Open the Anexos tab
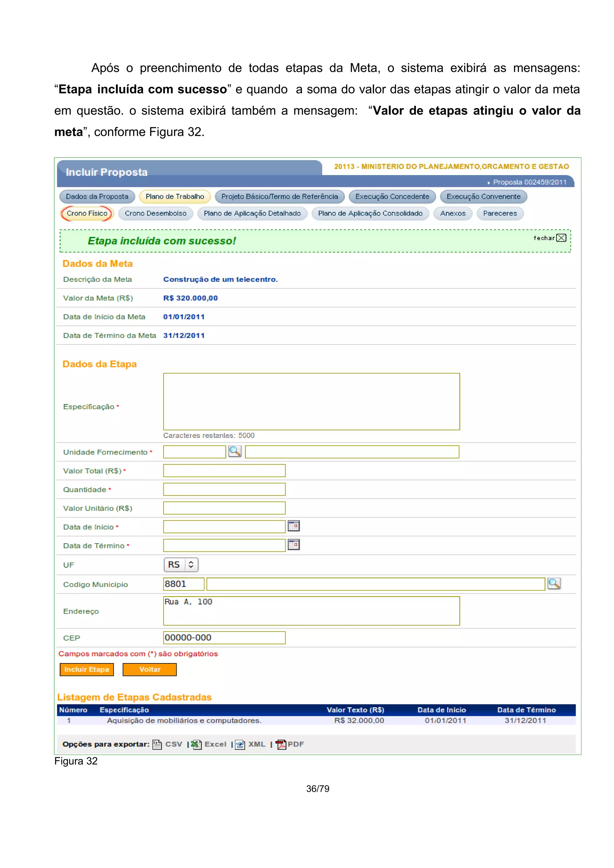This screenshot has width=614, height=868. click(x=453, y=214)
